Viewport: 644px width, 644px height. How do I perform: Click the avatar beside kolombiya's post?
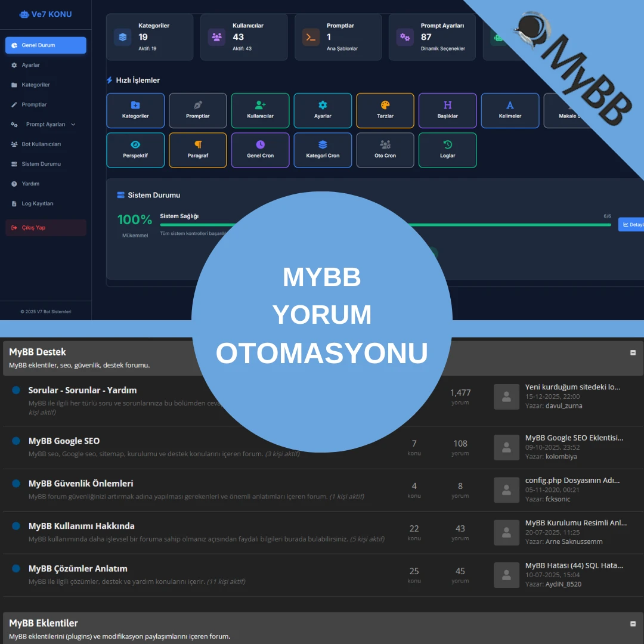(506, 448)
